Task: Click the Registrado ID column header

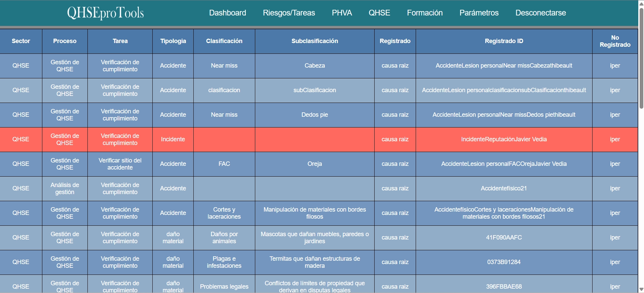Action: pos(503,41)
